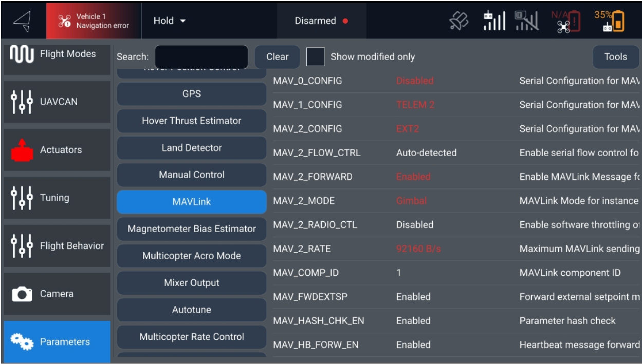
Task: Open the Tools menu
Action: pos(615,57)
